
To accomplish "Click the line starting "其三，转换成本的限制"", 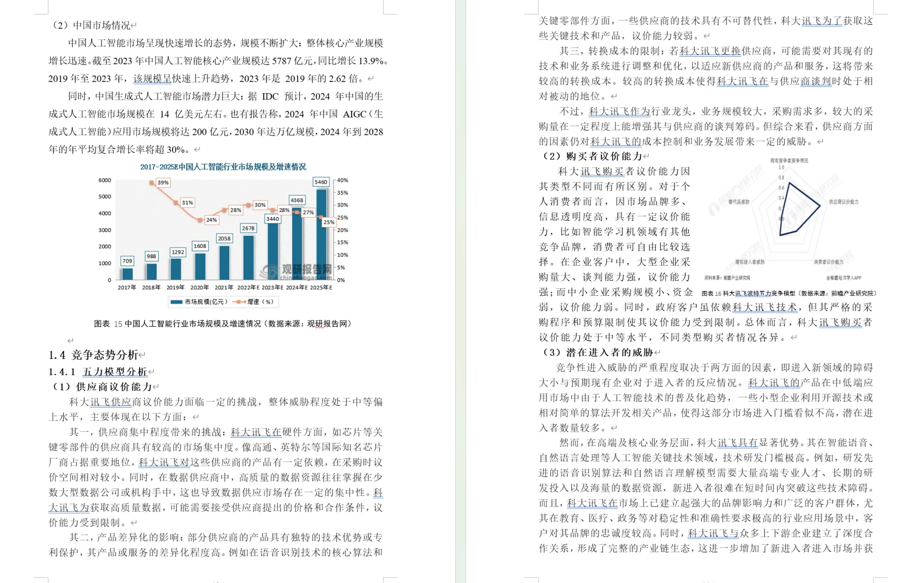I will click(x=716, y=51).
